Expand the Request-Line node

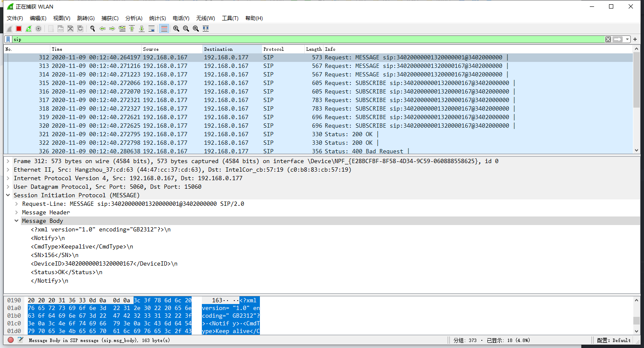coord(16,204)
